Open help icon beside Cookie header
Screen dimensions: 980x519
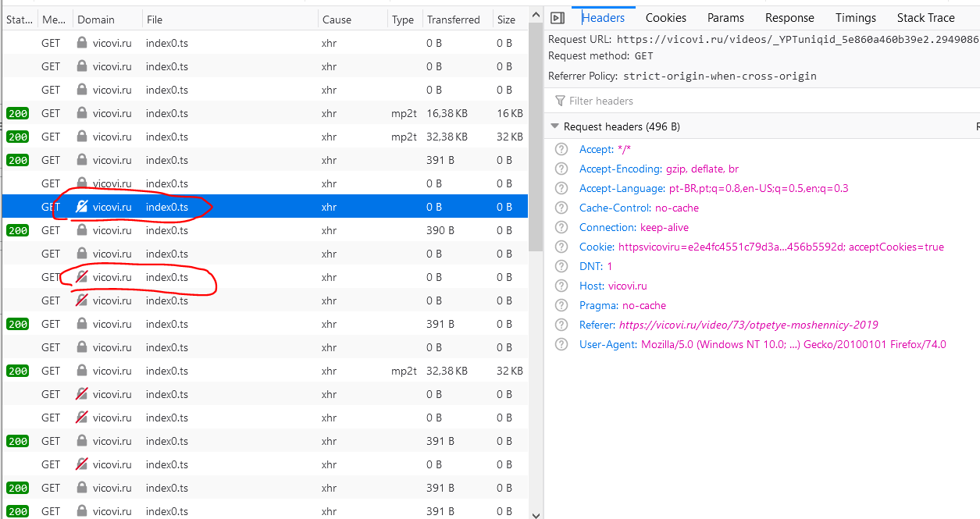[561, 247]
